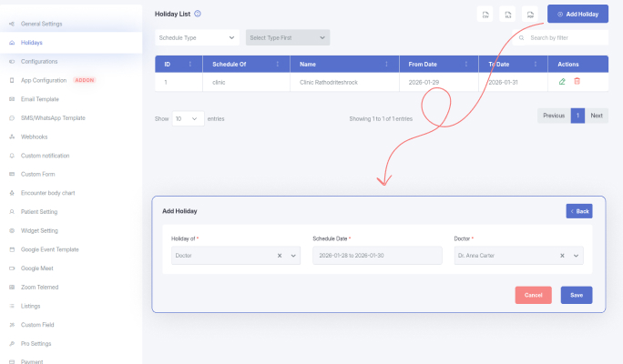Open the Schedule Type dropdown
Viewport: 623px width, 364px height.
point(197,37)
